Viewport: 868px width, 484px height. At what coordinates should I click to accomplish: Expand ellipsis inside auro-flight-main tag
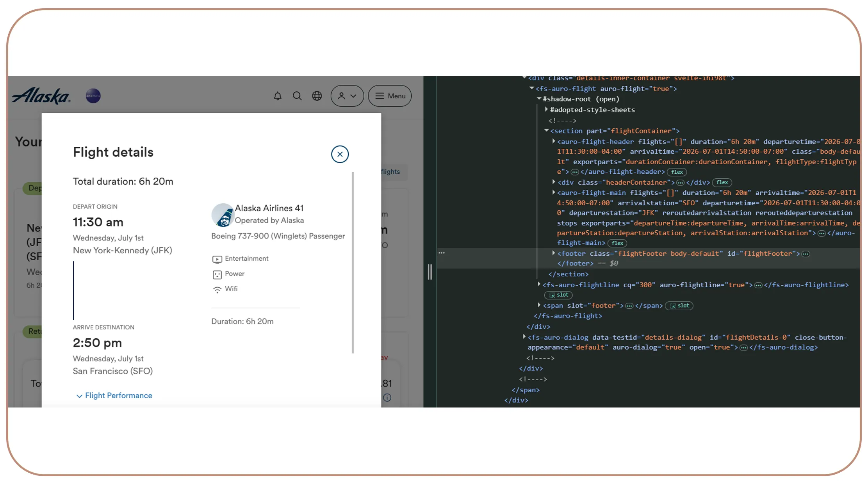point(822,233)
